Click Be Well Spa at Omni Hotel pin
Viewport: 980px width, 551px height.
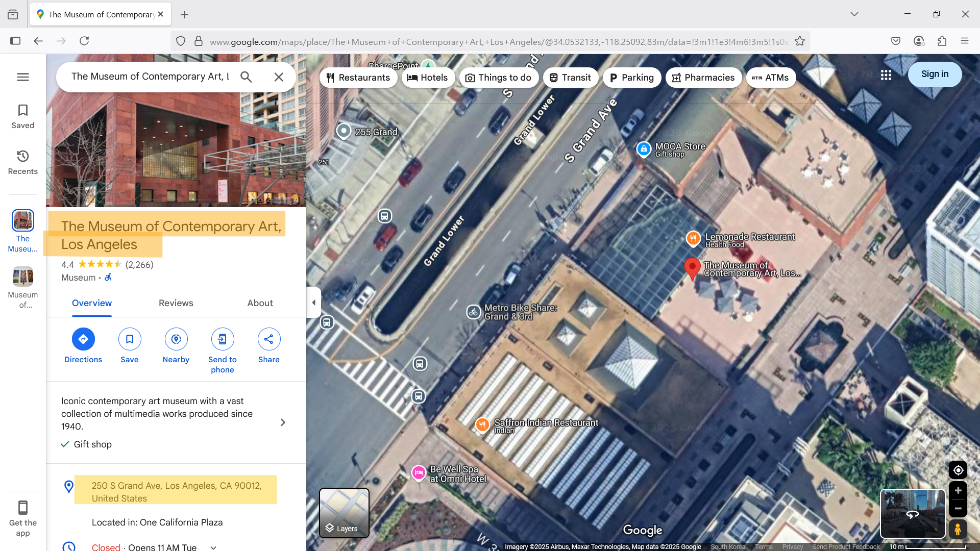coord(419,473)
